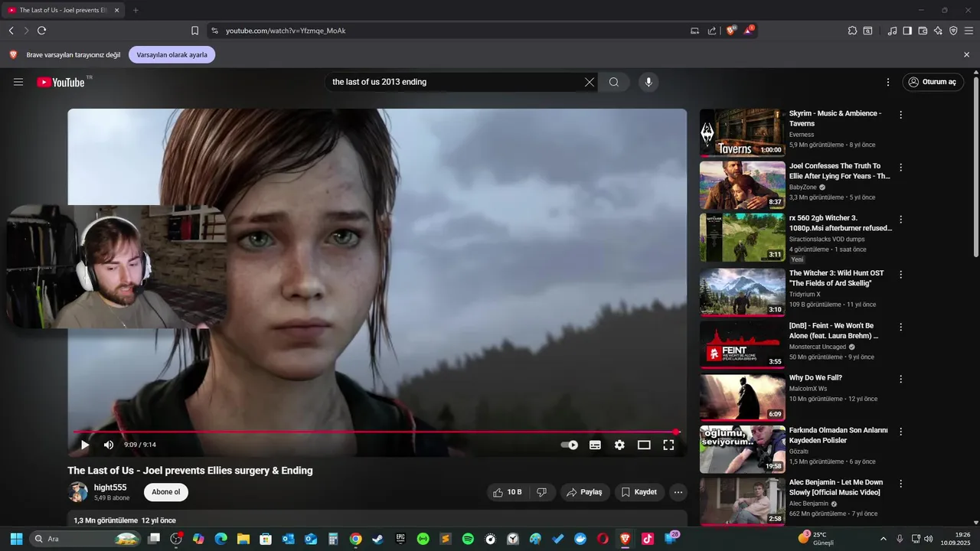Sign in with Oturum aç
The height and width of the screenshot is (551, 980).
tap(932, 82)
